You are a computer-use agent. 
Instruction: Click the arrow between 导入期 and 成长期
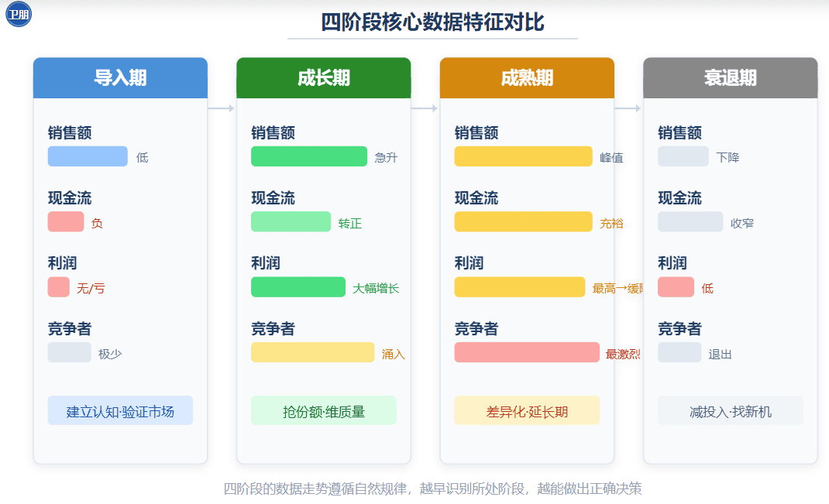(x=221, y=108)
